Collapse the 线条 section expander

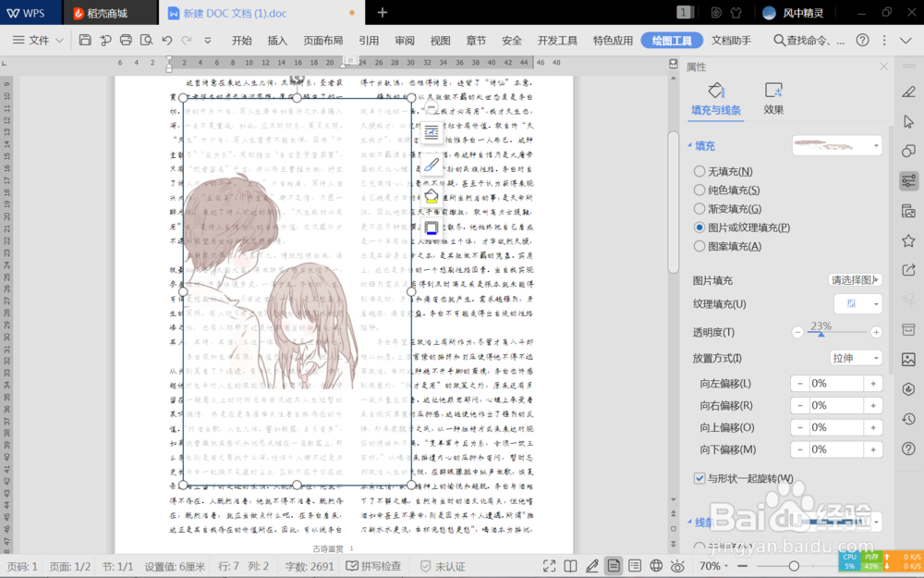(x=689, y=522)
